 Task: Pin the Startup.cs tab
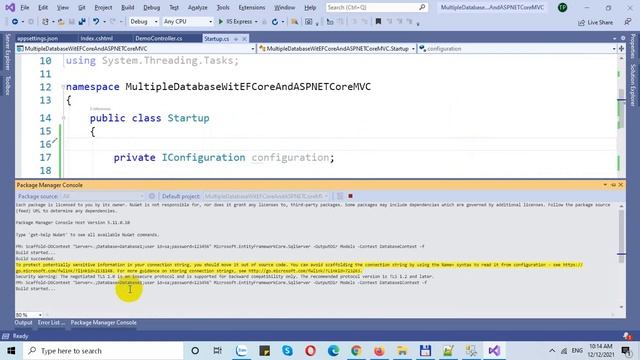tap(236, 39)
